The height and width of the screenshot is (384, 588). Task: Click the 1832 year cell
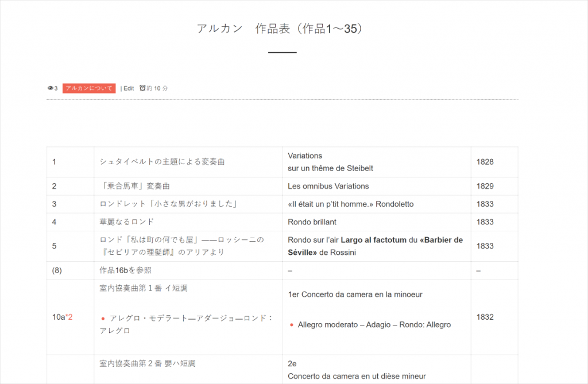pyautogui.click(x=485, y=317)
